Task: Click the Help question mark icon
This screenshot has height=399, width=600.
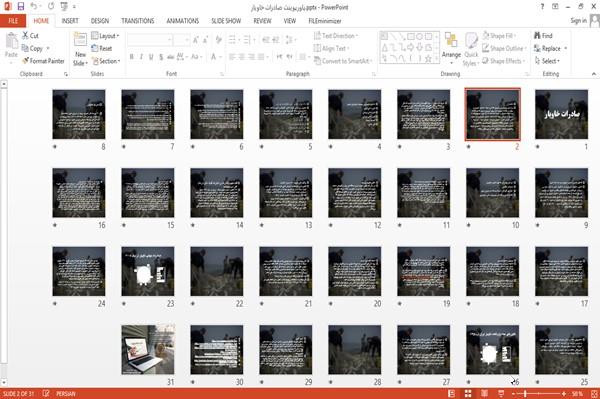Action: click(x=542, y=7)
